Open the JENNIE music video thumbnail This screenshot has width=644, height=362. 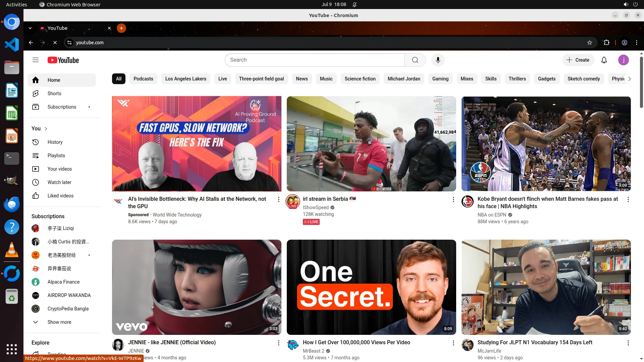[x=197, y=287]
